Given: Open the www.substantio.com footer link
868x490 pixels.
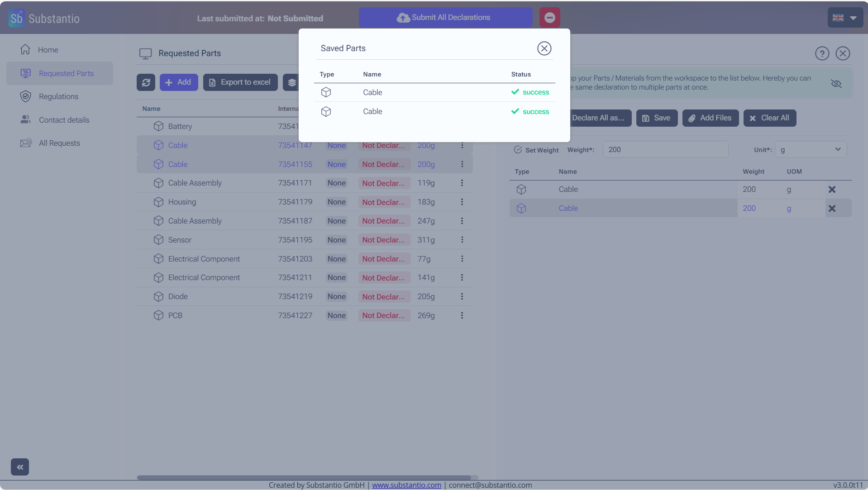Looking at the screenshot, I should coord(406,485).
